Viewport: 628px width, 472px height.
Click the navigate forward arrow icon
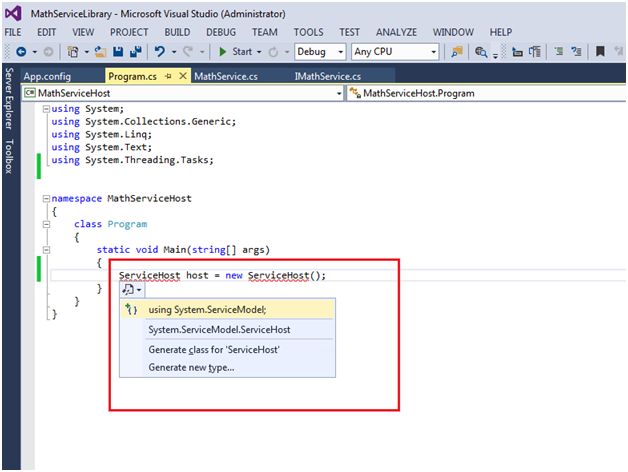coord(48,52)
